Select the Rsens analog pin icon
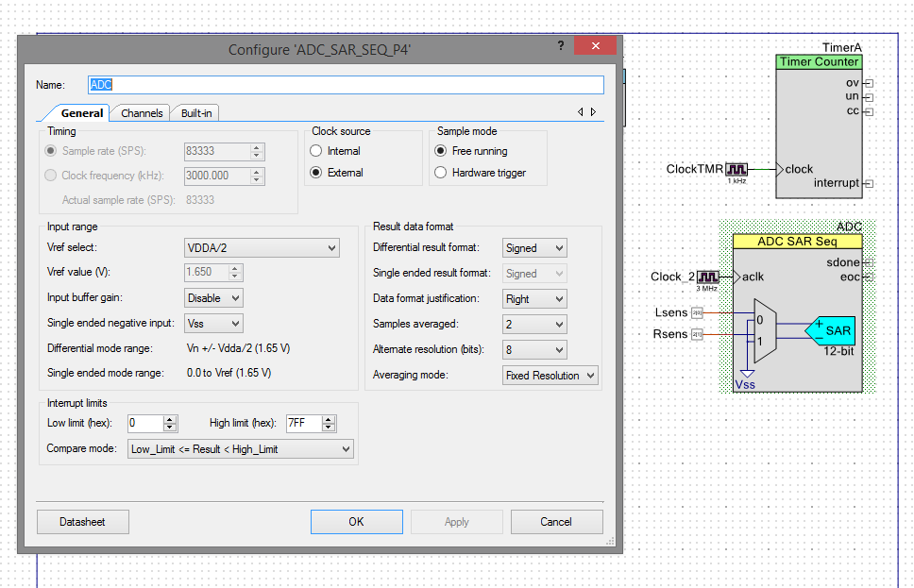Image resolution: width=914 pixels, height=588 pixels. (x=697, y=333)
